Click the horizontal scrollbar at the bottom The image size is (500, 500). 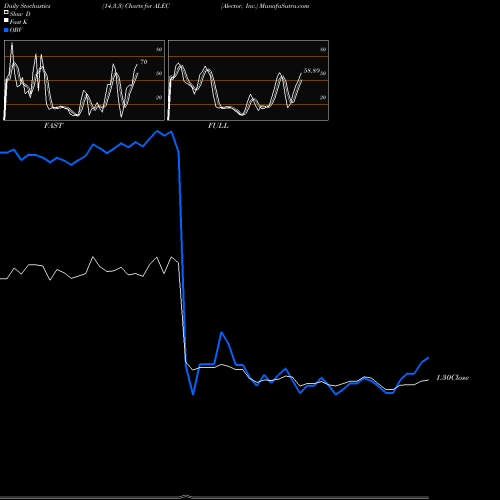214,497
